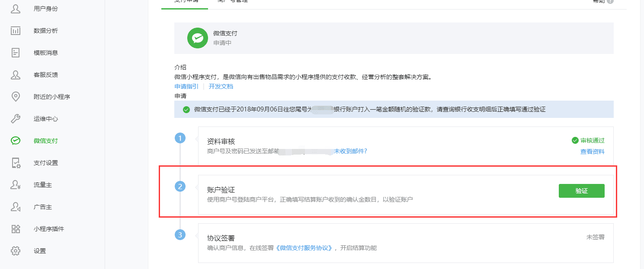Click the 支付设置 icon in sidebar

click(16, 163)
